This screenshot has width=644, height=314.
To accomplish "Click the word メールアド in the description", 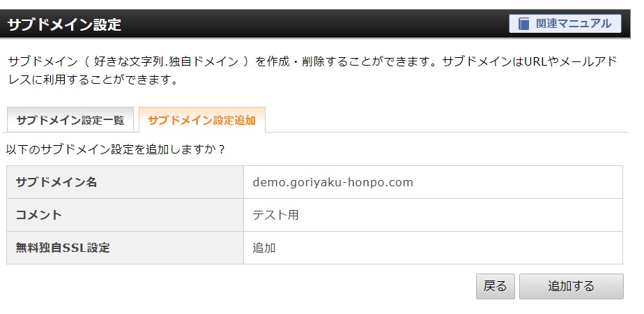I will (x=588, y=61).
